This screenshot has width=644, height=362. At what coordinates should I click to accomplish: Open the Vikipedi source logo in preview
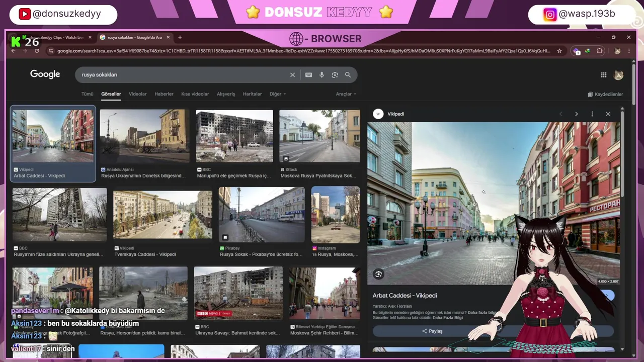tap(378, 114)
